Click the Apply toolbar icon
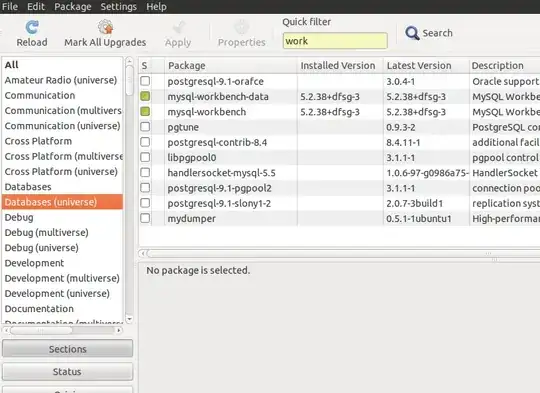This screenshot has height=393, width=540. click(179, 28)
